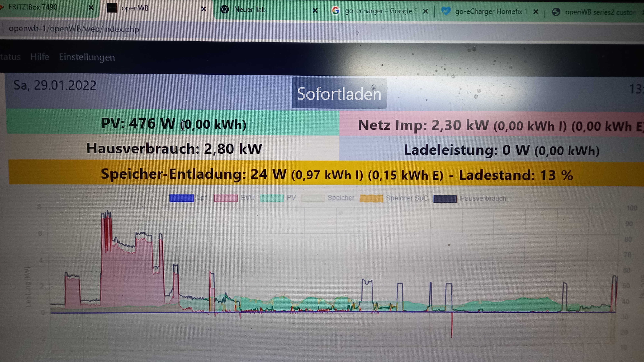Image resolution: width=644 pixels, height=362 pixels.
Task: Open the Einstellungen menu
Action: point(87,57)
